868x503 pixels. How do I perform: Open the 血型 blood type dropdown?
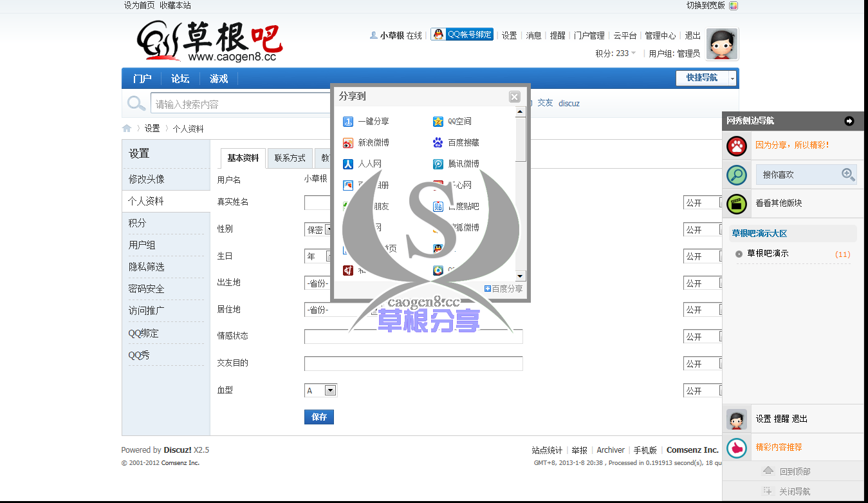click(320, 390)
